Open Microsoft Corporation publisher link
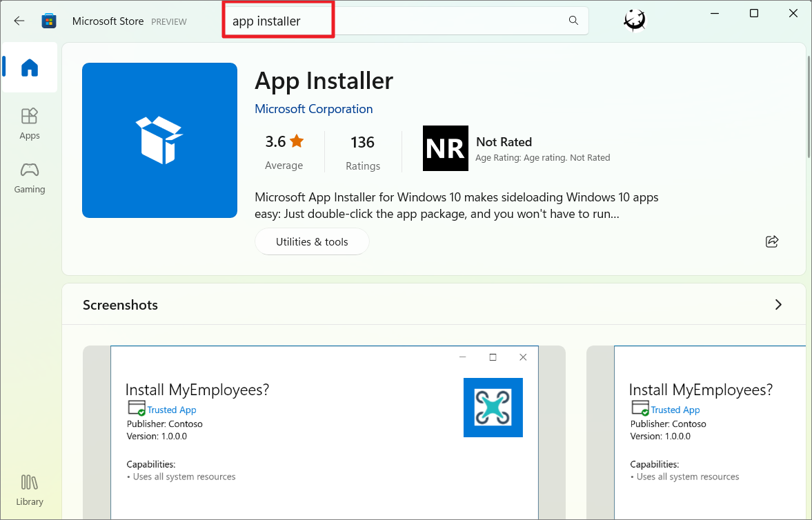The image size is (812, 520). tap(314, 109)
